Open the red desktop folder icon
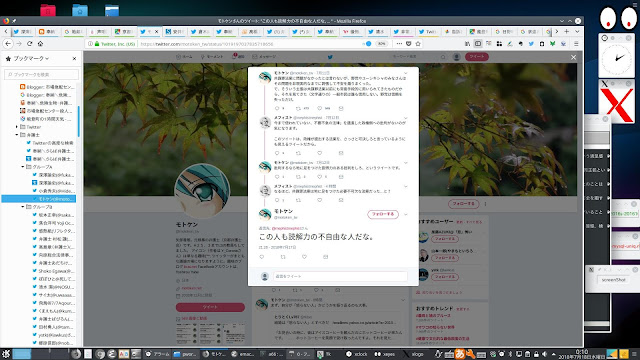 tap(48, 10)
